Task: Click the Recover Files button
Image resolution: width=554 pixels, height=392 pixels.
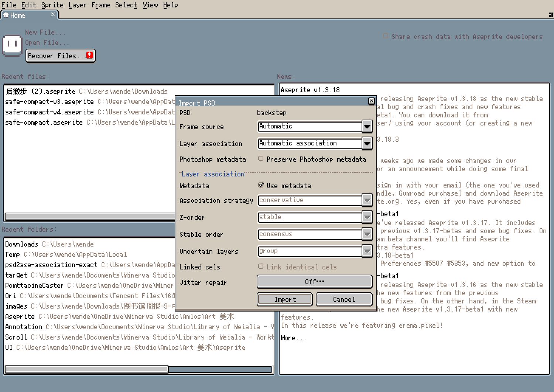Action: point(61,56)
